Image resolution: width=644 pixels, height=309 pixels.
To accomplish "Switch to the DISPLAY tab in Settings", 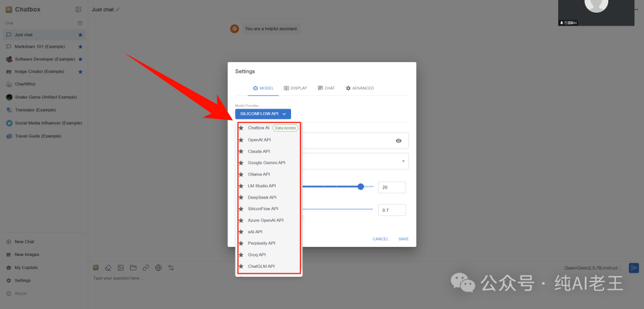I will pyautogui.click(x=295, y=88).
